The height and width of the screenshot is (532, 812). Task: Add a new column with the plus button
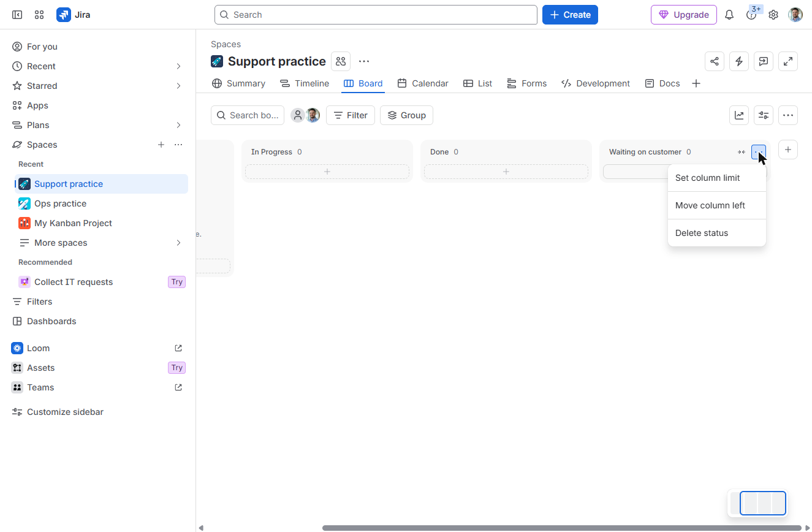[x=788, y=150]
